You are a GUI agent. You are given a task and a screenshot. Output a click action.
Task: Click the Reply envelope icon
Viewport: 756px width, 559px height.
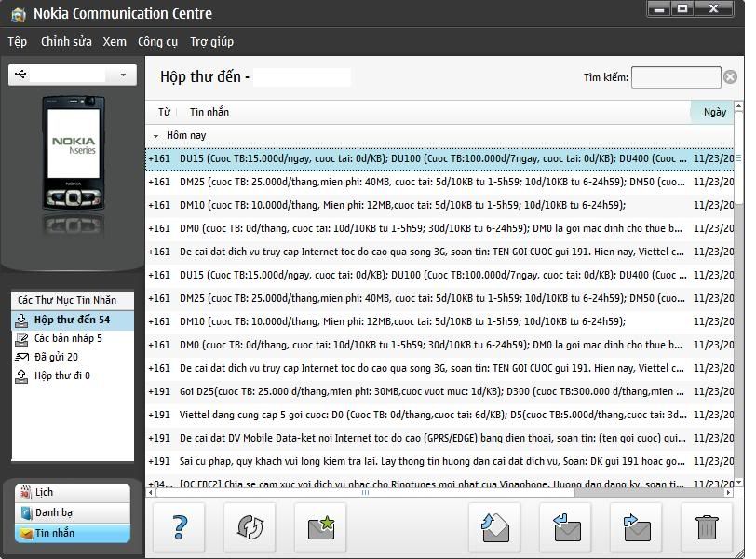pos(566,527)
